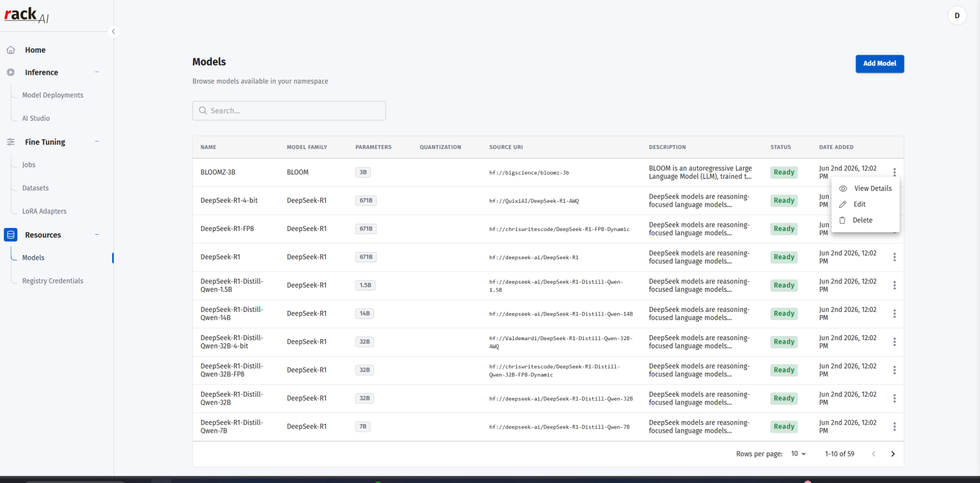This screenshot has width=980, height=483.
Task: Click the hf://QuixiAI/DeepSeek-R1-AWQ source URI
Action: [x=534, y=201]
